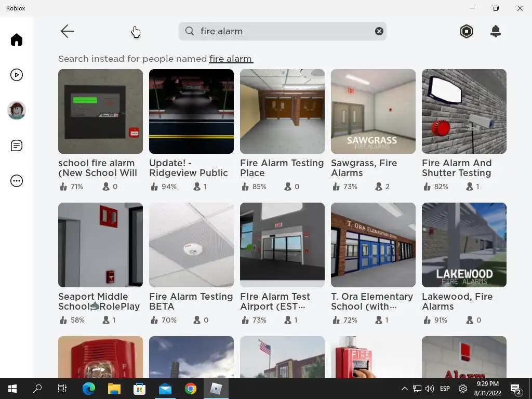Open the Windows Start menu
The width and height of the screenshot is (532, 399).
12,389
